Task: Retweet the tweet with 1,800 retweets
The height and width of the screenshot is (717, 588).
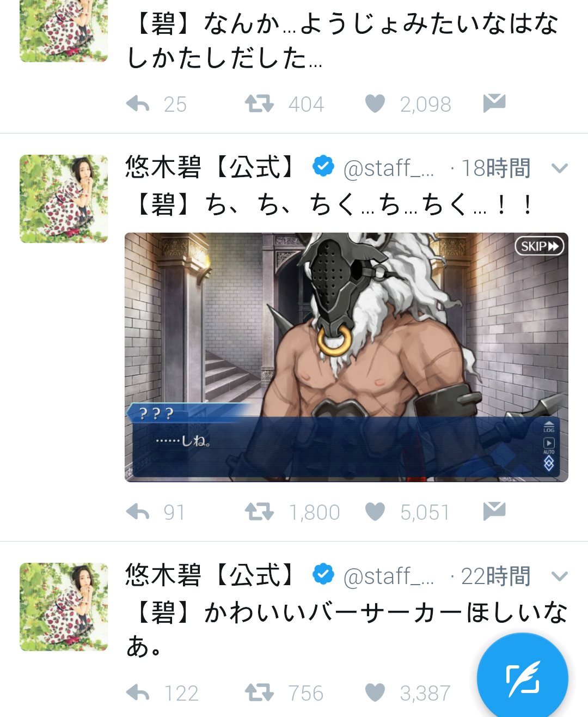Action: [259, 512]
